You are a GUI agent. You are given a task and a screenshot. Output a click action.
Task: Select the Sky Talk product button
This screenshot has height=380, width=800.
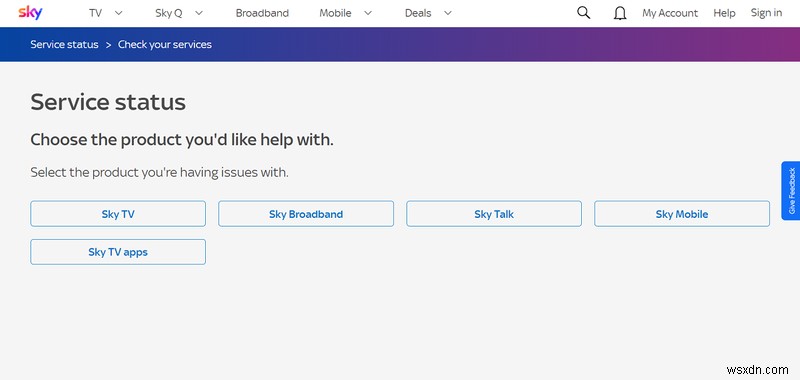(x=494, y=214)
